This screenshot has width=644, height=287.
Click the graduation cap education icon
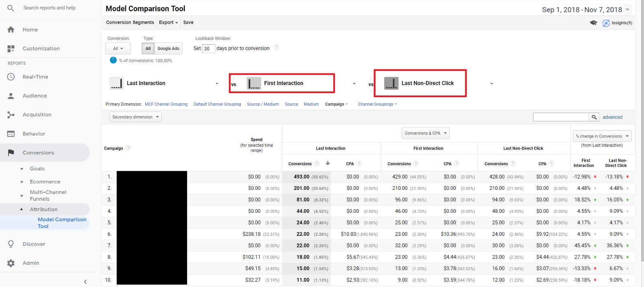pos(593,23)
